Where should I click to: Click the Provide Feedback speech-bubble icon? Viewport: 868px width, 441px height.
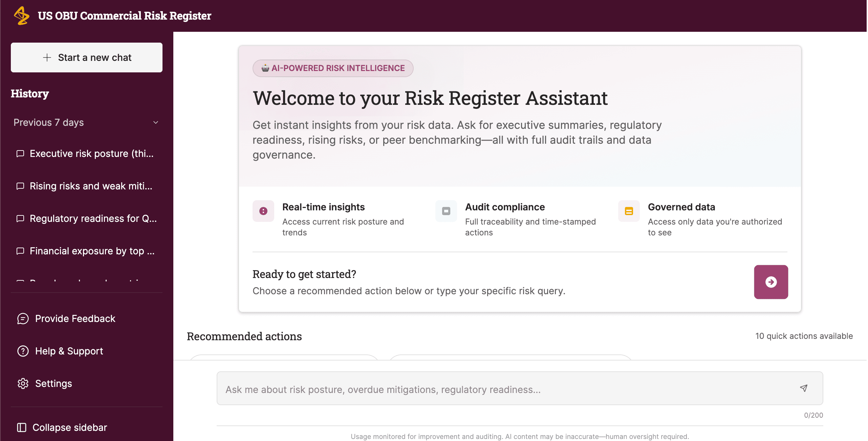[x=23, y=319]
